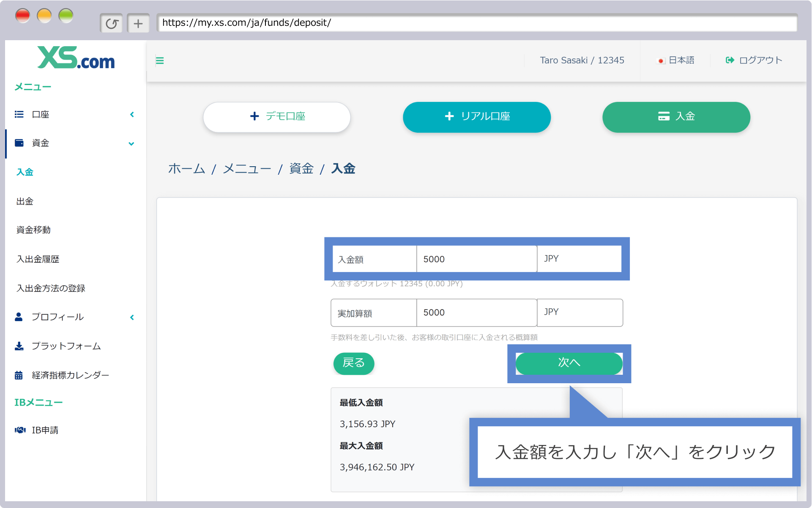Expand the 口座 menu chevron

pos(132,115)
